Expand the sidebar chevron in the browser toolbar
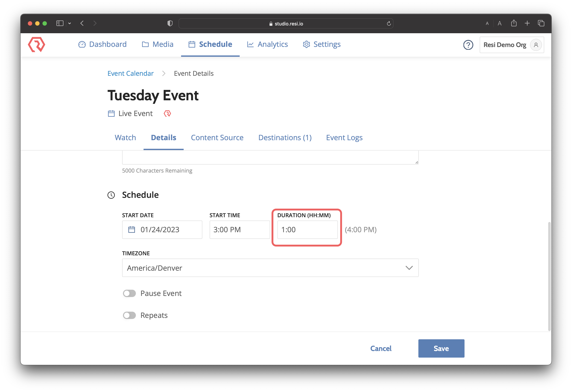572x392 pixels. tap(70, 23)
